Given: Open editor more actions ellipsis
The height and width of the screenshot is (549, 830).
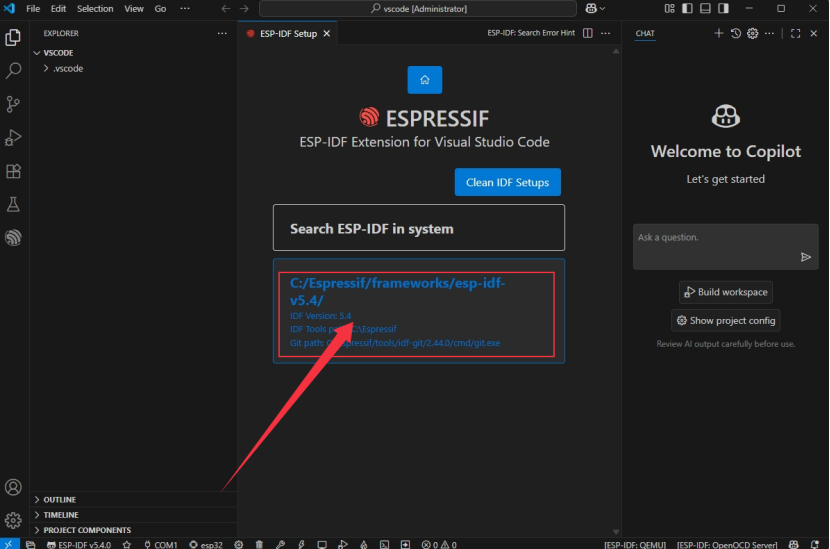Looking at the screenshot, I should [x=606, y=33].
